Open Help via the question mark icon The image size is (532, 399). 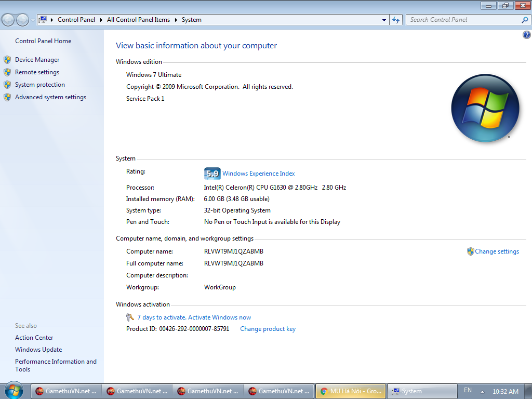tap(527, 35)
